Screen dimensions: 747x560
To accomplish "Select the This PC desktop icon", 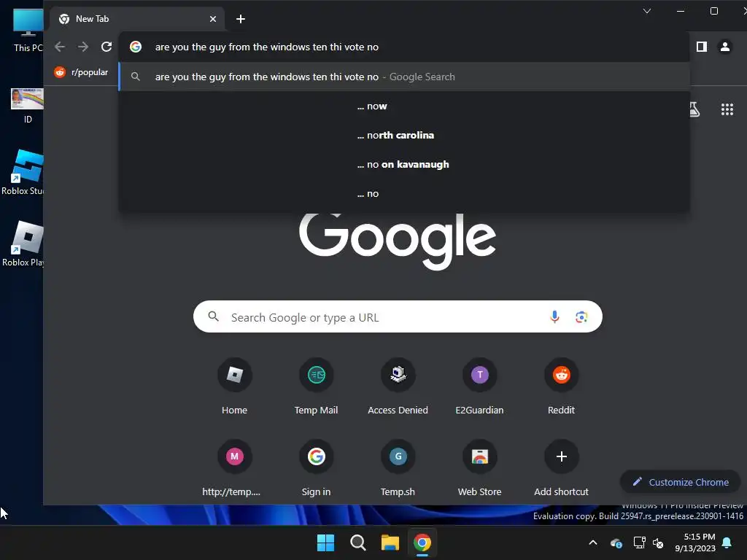I will click(28, 29).
